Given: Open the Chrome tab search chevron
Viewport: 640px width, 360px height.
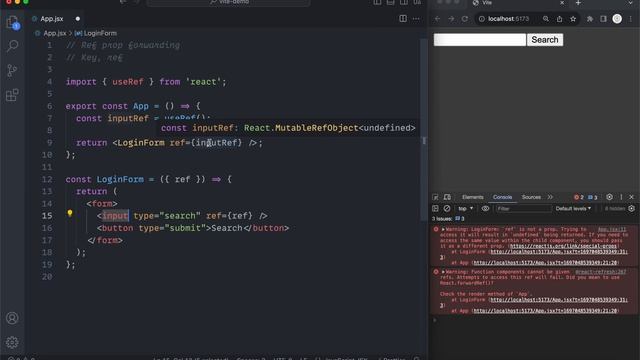Looking at the screenshot, I should (631, 3).
